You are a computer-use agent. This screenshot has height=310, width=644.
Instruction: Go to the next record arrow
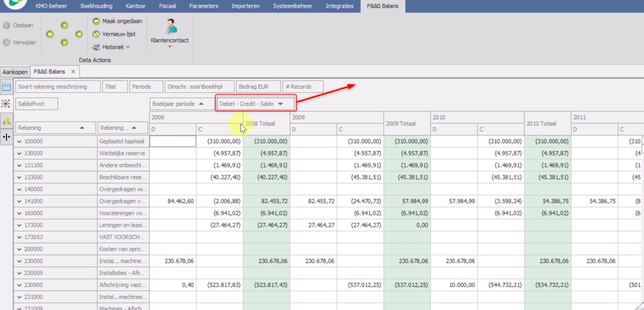64,42
